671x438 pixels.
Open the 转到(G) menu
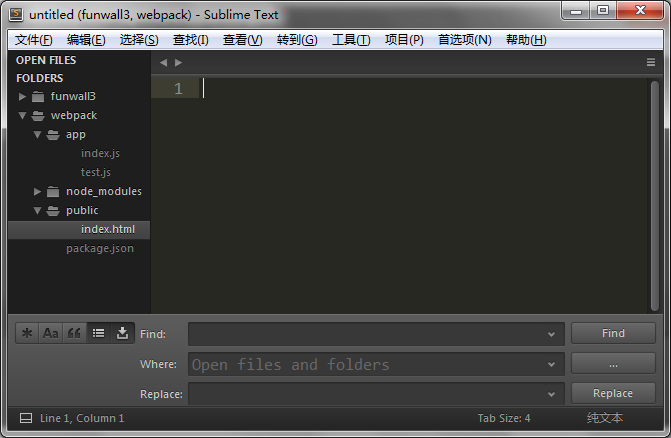pos(297,40)
